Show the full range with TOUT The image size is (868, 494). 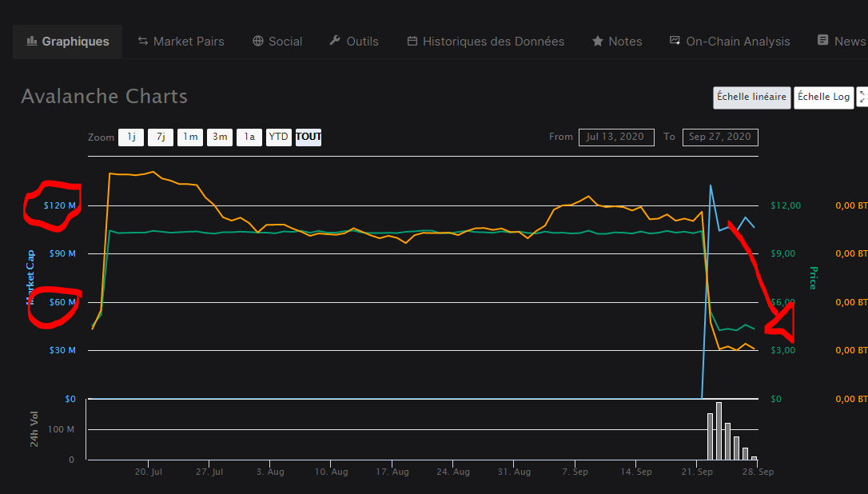pos(309,137)
